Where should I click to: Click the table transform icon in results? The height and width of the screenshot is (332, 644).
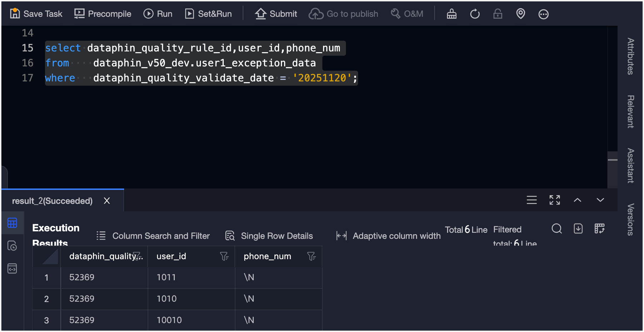600,228
